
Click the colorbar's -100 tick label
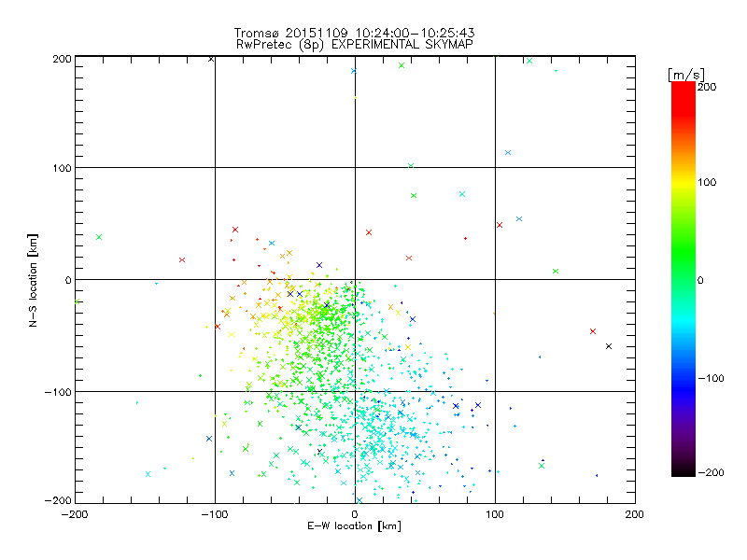point(715,378)
